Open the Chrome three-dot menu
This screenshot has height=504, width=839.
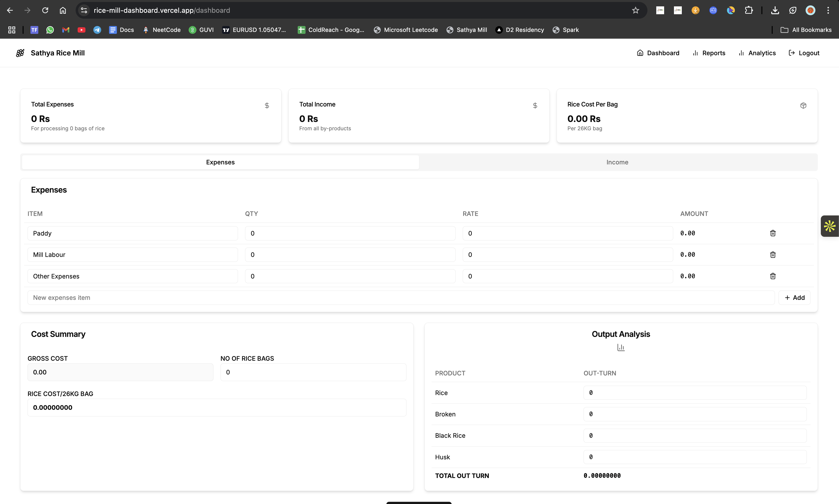[828, 11]
